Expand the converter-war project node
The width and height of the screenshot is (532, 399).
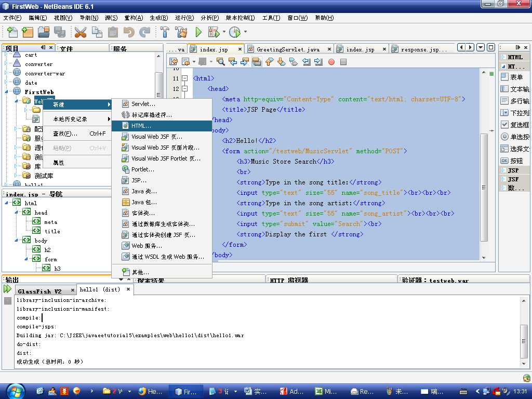(6, 73)
